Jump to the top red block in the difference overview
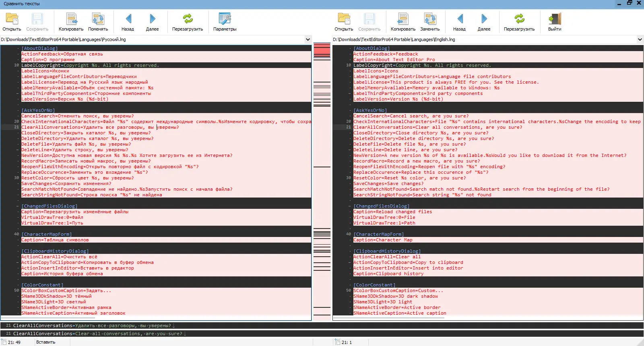Image resolution: width=644 pixels, height=346 pixels. [322, 50]
